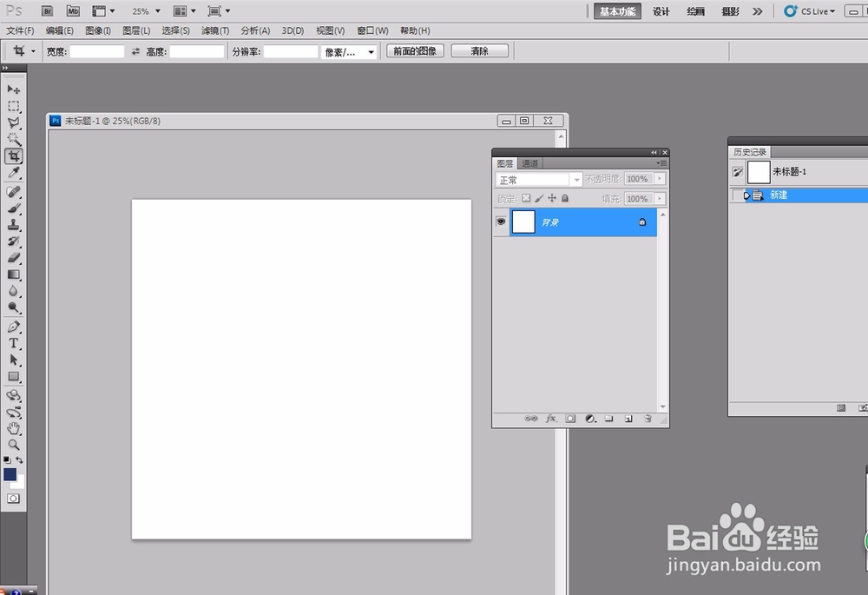Toggle lock image pixels brush icon
This screenshot has width=868, height=595.
coord(539,198)
